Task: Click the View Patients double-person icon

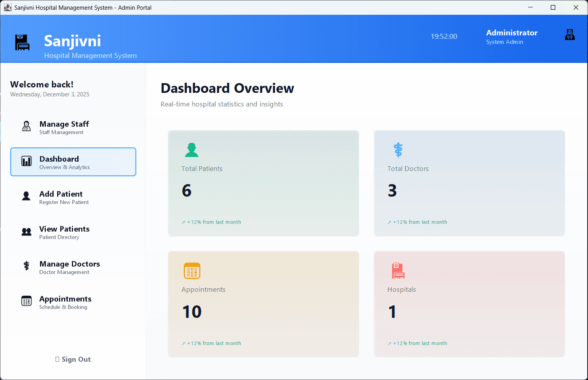Action: (x=26, y=231)
